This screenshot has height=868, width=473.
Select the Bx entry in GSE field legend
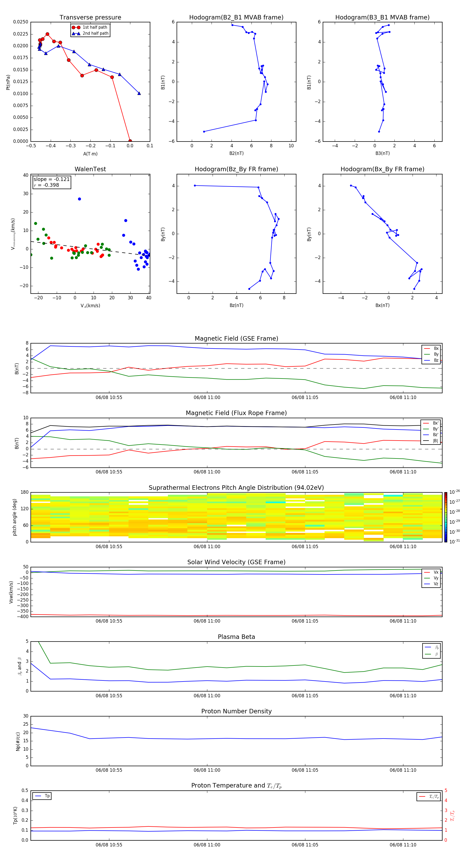[x=431, y=349]
